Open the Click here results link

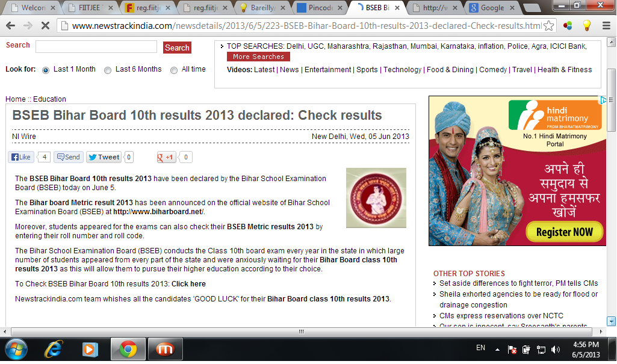tap(188, 284)
